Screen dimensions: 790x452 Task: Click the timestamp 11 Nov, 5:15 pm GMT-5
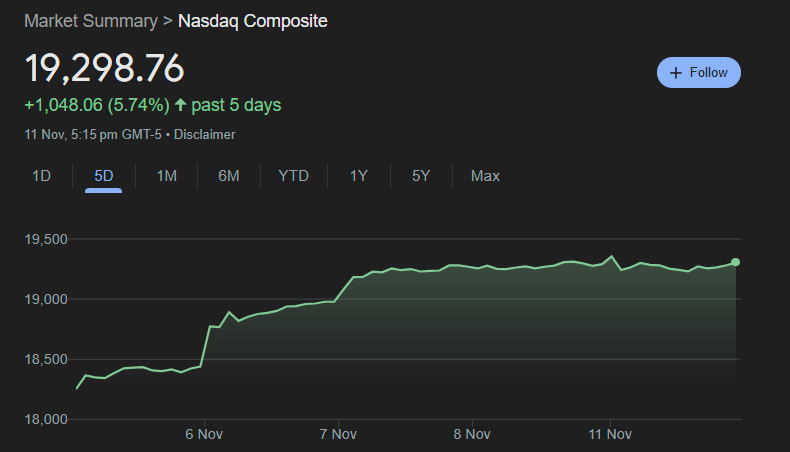(93, 135)
